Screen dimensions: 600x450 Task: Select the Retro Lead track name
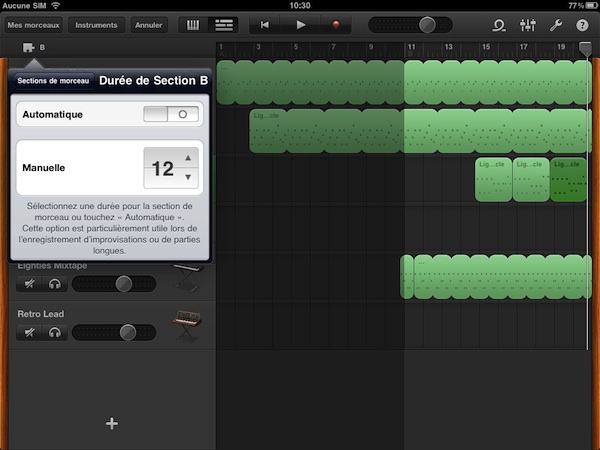41,314
